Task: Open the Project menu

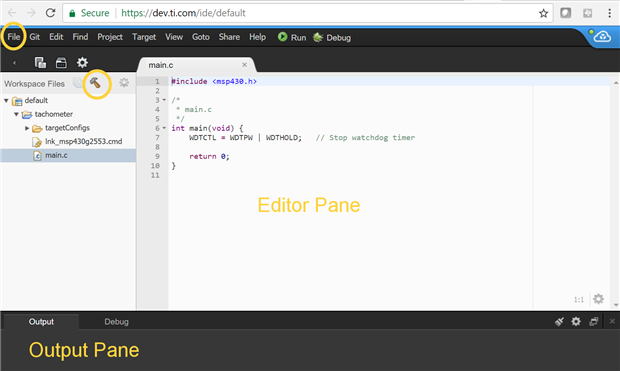Action: pos(110,37)
